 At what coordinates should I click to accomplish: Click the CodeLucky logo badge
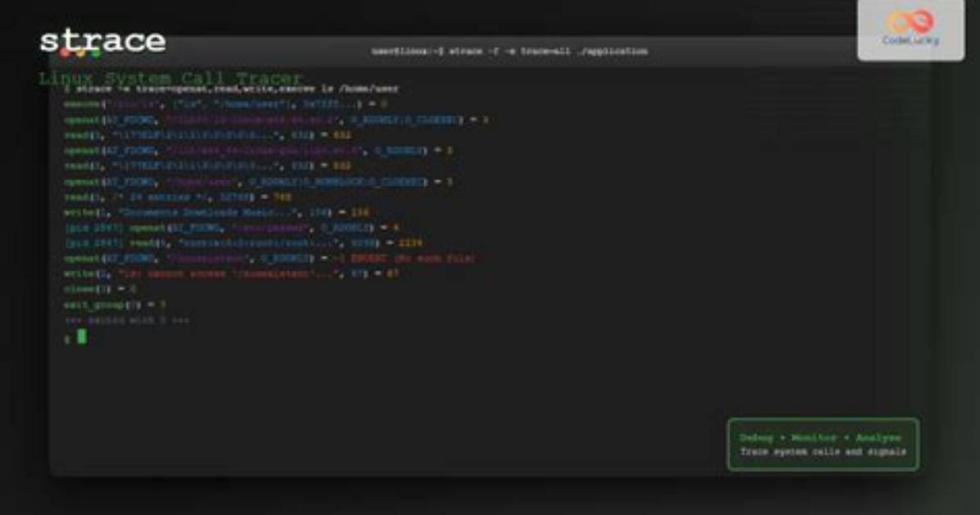910,29
